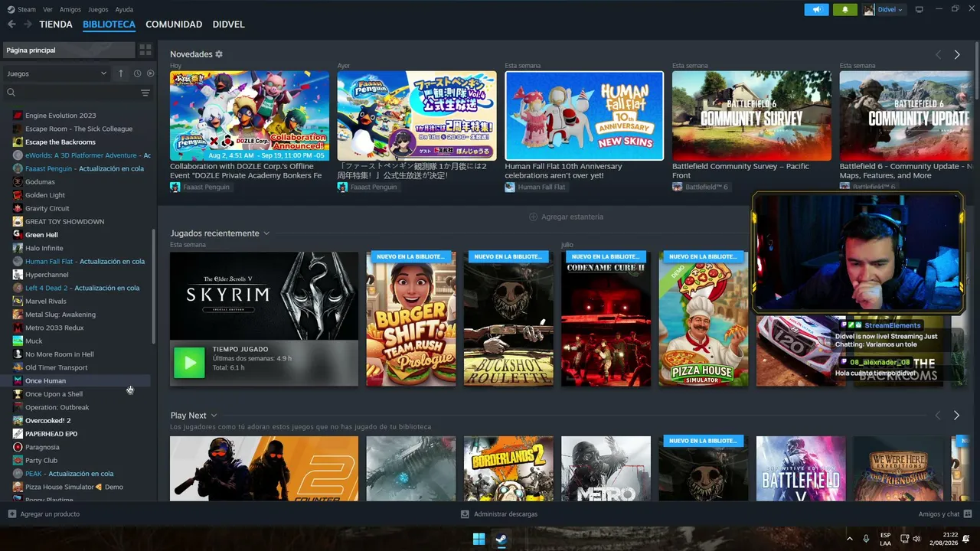Switch to the TIENDA tab
Image resolution: width=980 pixels, height=551 pixels.
[x=56, y=24]
